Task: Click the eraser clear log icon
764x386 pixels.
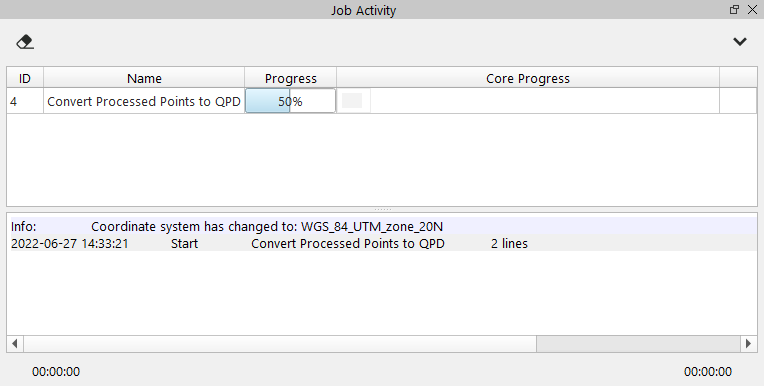Action: tap(25, 42)
